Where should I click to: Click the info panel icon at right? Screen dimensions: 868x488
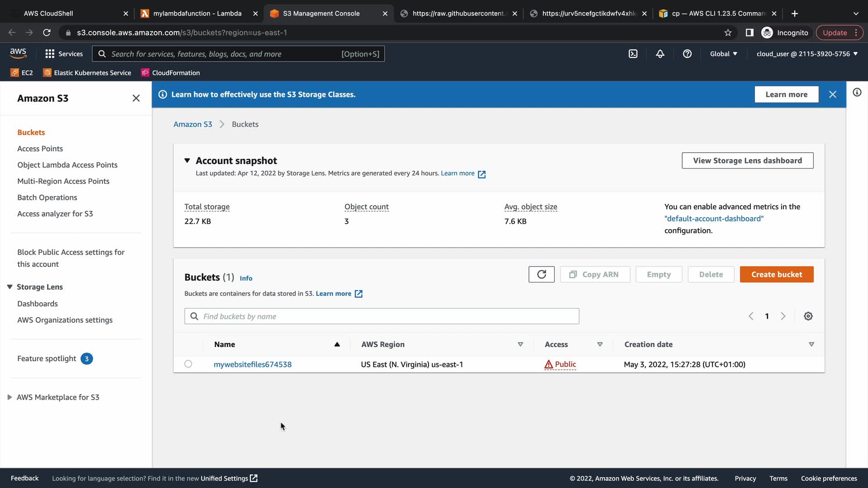[x=857, y=93]
